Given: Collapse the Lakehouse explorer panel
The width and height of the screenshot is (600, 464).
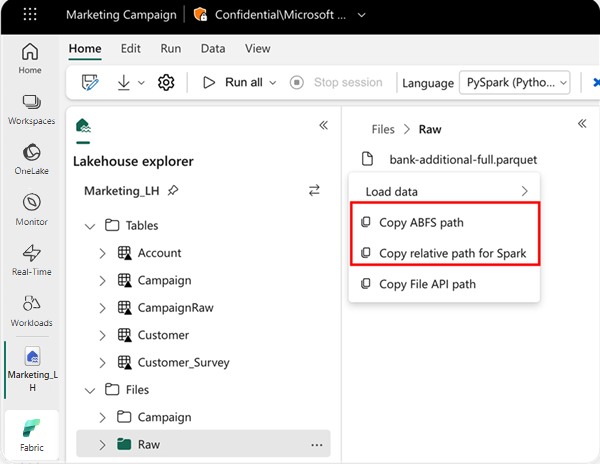Looking at the screenshot, I should click(323, 125).
